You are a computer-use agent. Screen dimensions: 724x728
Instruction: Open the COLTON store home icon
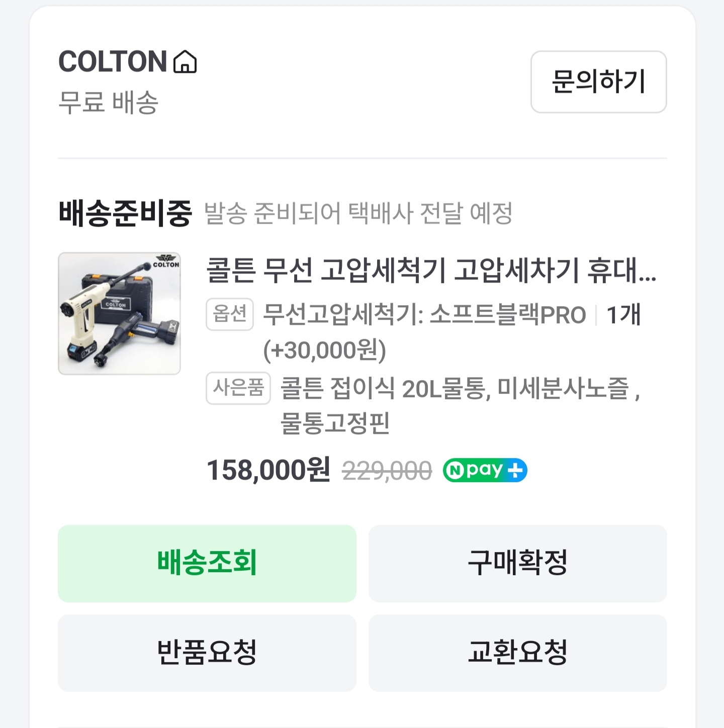point(185,62)
